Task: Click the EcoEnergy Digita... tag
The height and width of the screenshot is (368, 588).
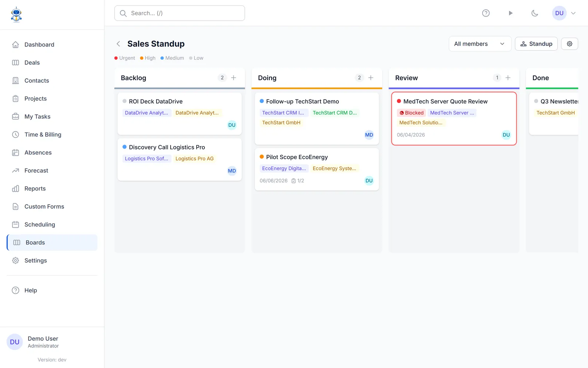Action: tap(284, 169)
